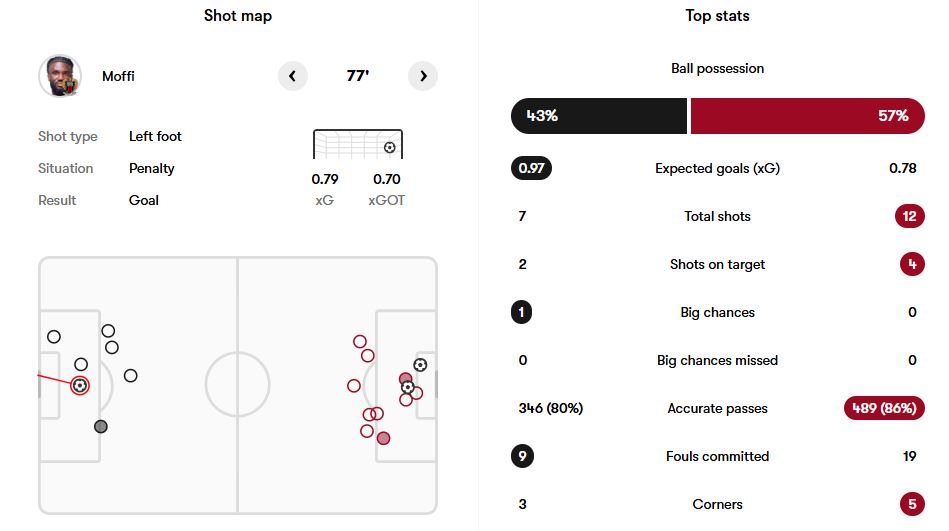Click the 77' shot minute indicator
The height and width of the screenshot is (531, 949).
[x=358, y=76]
